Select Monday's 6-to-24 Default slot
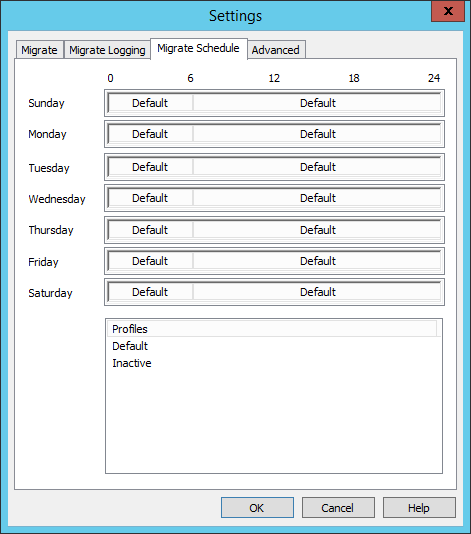Viewport: 471px width, 534px height. (317, 134)
